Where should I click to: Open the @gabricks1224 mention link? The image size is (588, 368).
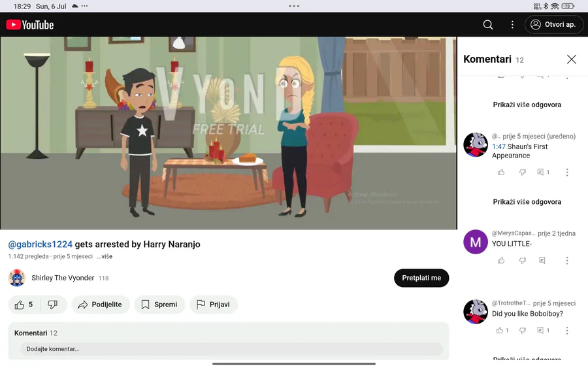click(x=40, y=244)
